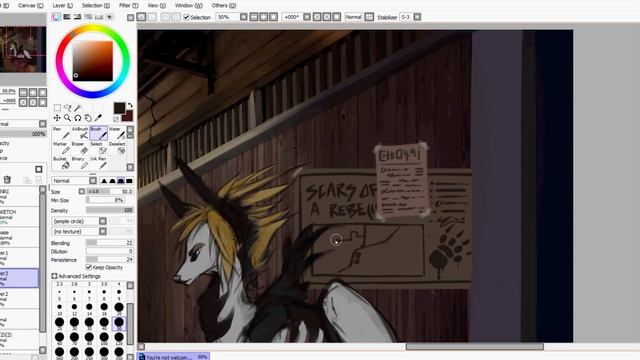This screenshot has width=640, height=360.
Task: Select the Binary pen tool
Action: click(x=80, y=163)
